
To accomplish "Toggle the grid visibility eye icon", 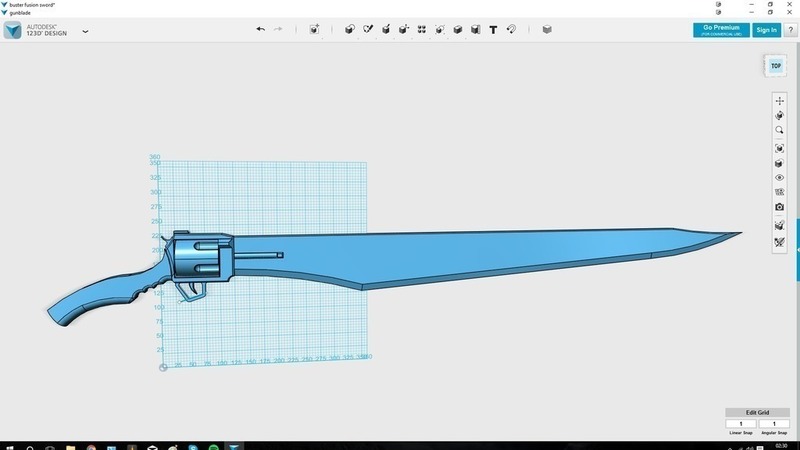I will [x=779, y=192].
